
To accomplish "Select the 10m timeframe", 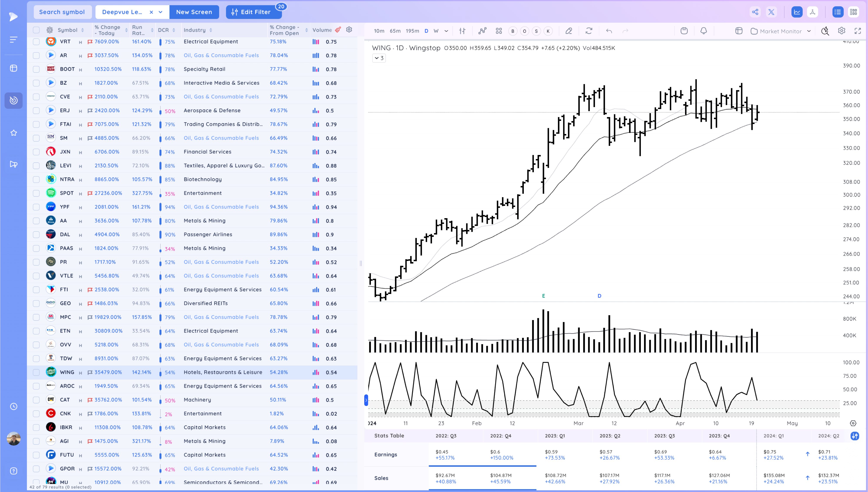I will (x=379, y=31).
